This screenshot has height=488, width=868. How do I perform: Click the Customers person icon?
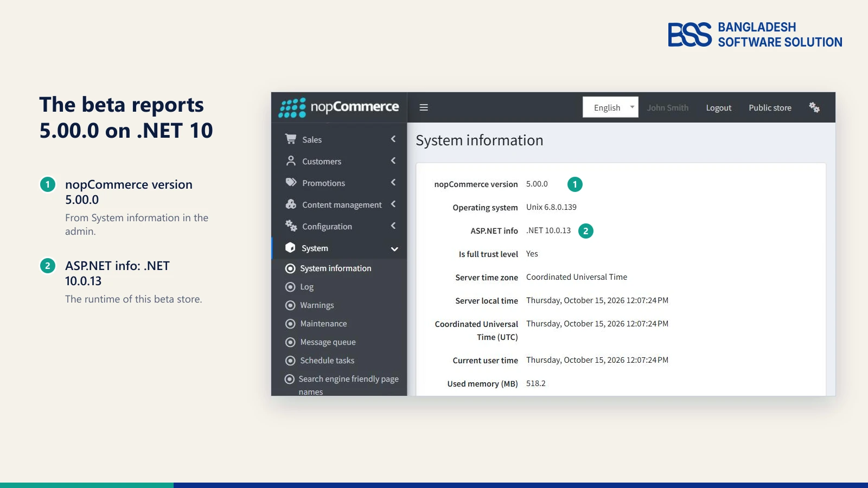291,161
